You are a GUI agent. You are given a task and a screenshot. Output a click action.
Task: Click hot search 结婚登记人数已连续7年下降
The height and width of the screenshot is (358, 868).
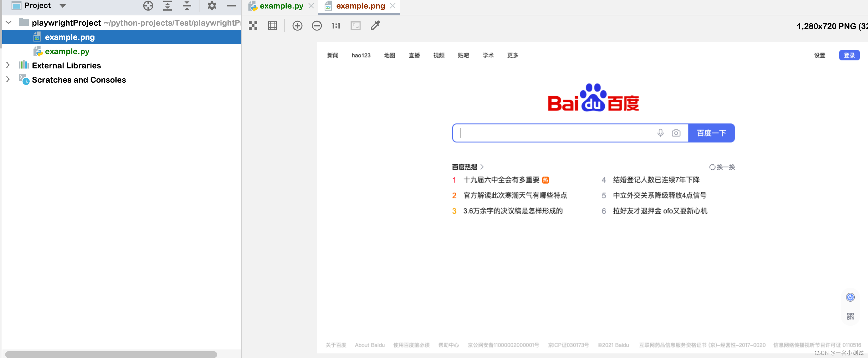[x=656, y=180]
